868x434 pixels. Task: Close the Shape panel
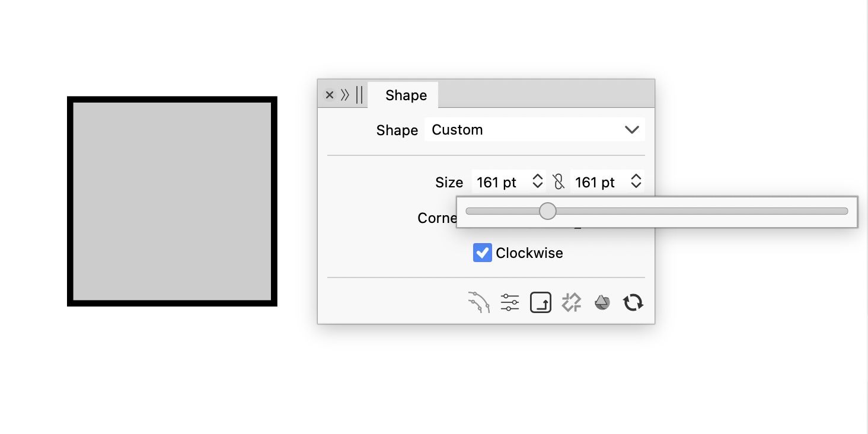pos(330,95)
